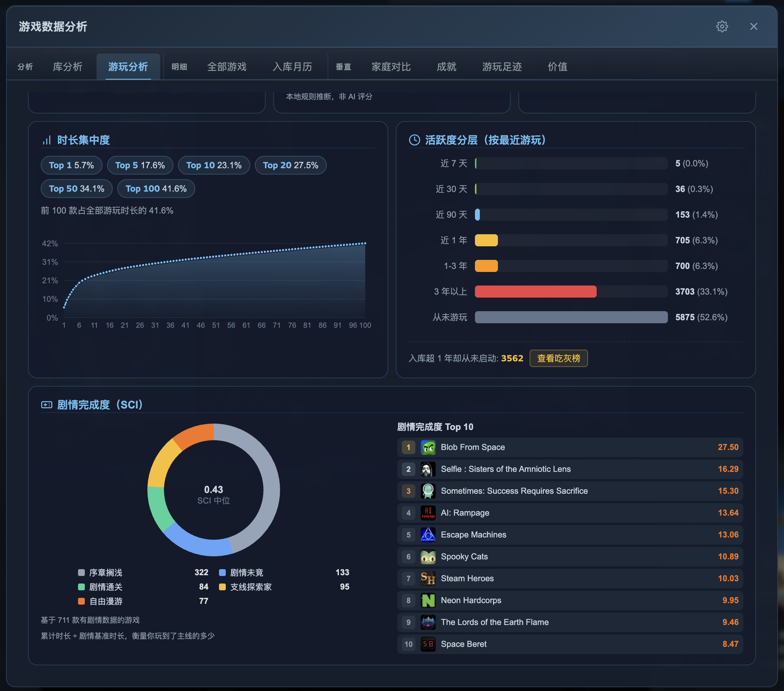This screenshot has height=691, width=784.
Task: Click the Lords of the Earth Flame icon
Action: click(428, 622)
